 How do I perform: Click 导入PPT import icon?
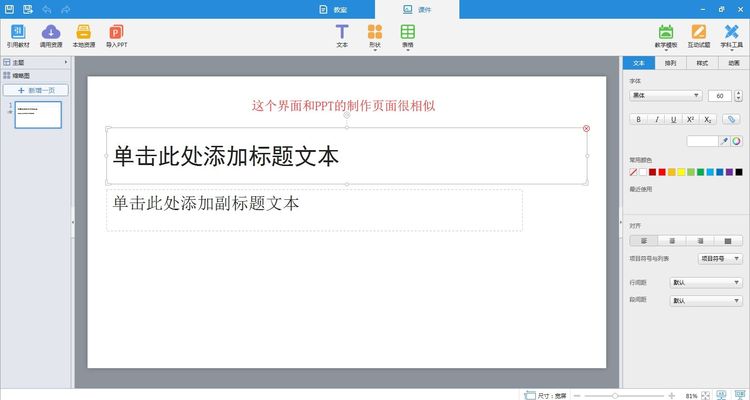click(116, 35)
